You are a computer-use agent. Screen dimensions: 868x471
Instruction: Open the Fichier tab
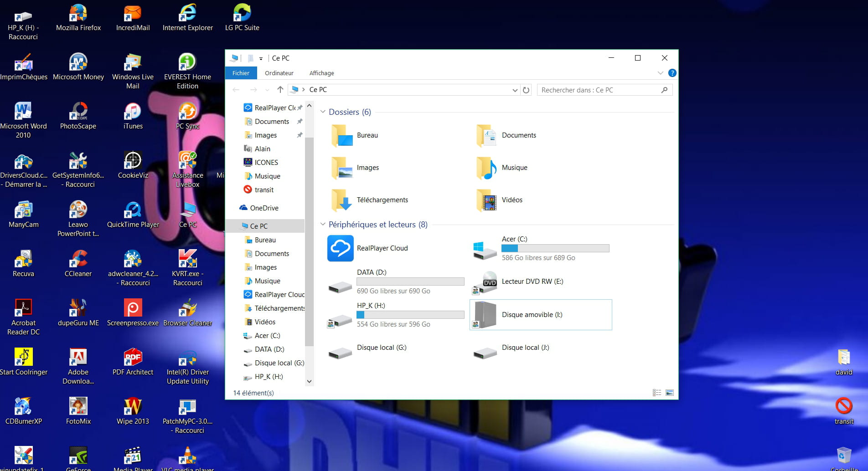point(241,73)
